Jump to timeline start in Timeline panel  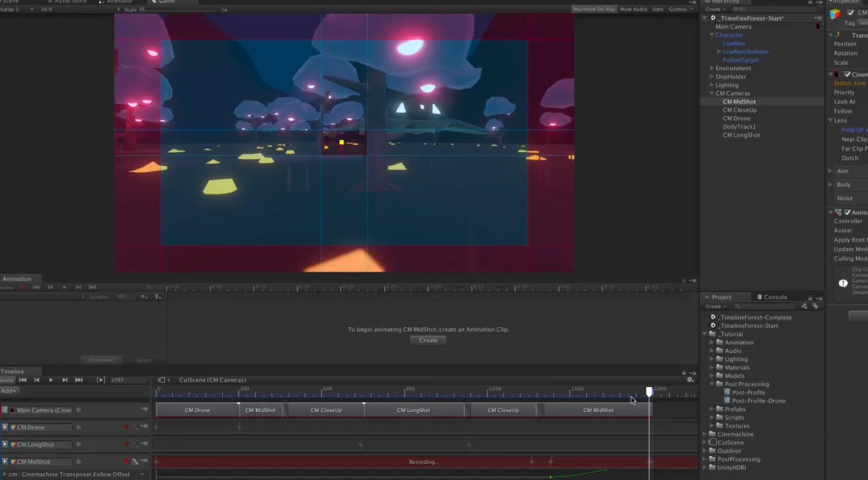coord(23,380)
